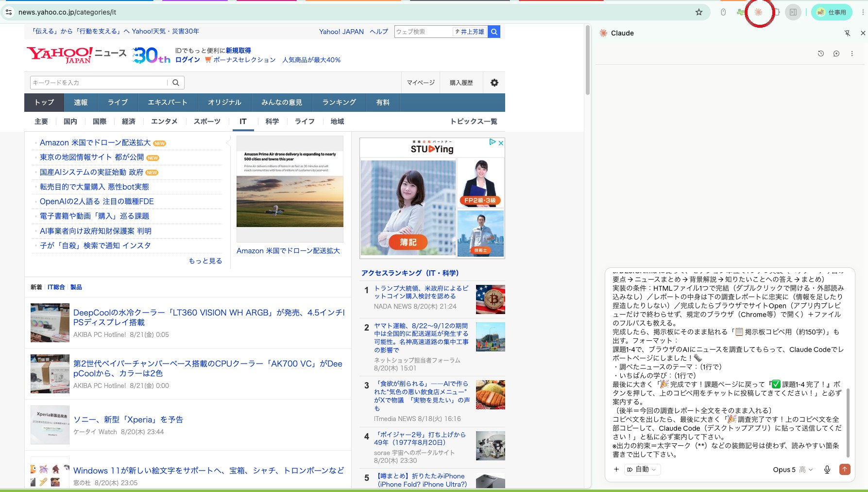Open the ヘルプ link

coord(379,32)
